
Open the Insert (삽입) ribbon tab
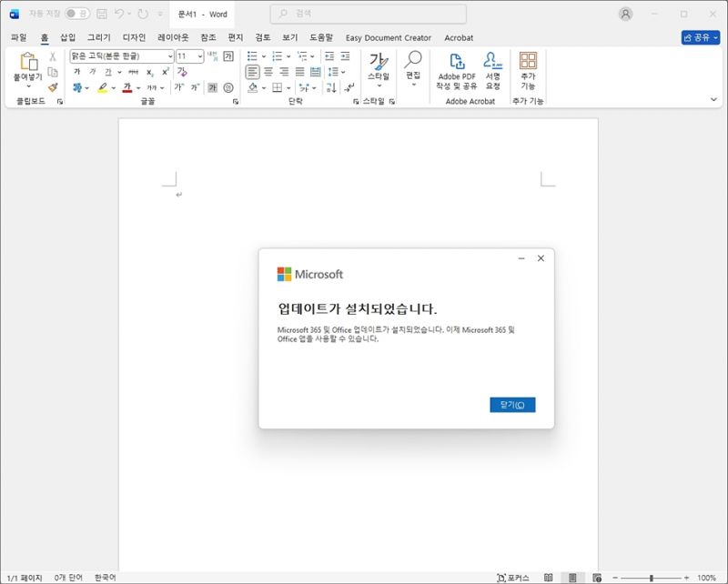(x=67, y=38)
